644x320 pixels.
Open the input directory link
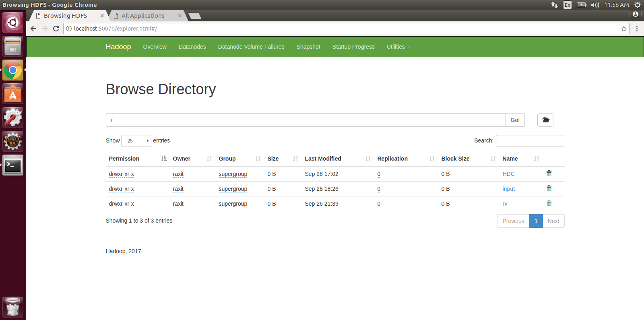(508, 189)
